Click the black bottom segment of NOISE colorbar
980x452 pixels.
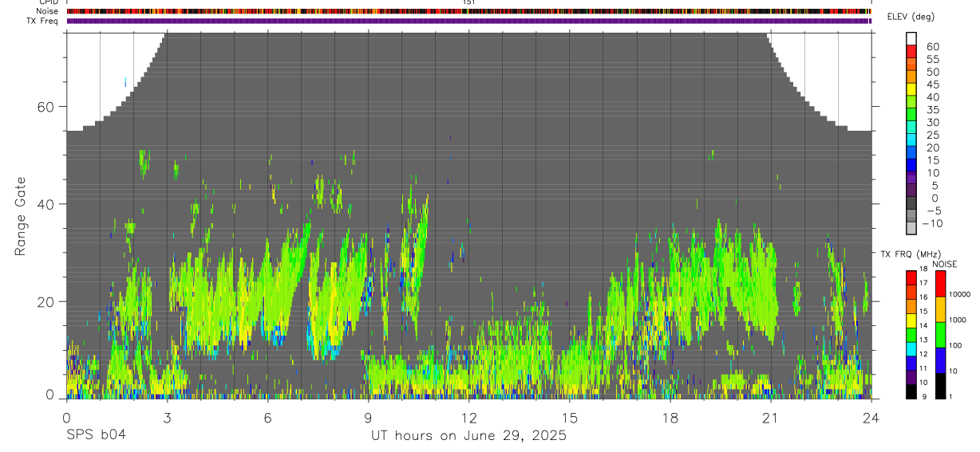coord(940,386)
